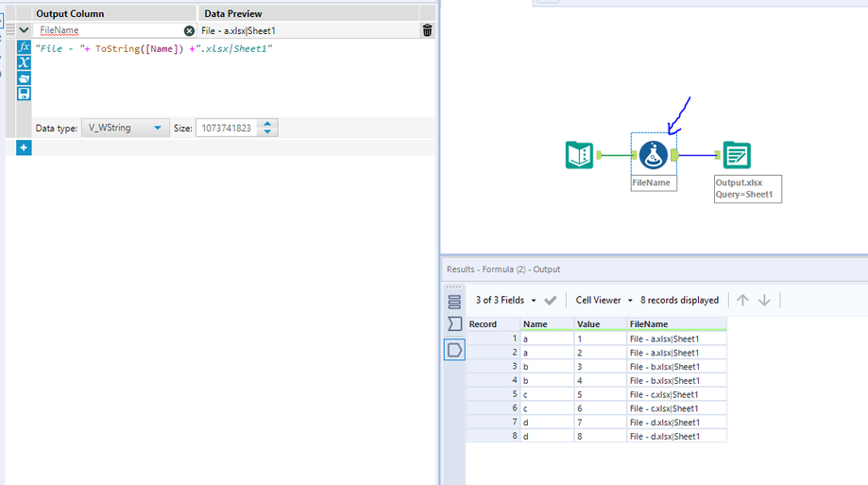Select Value cell containing 4
This screenshot has width=868, height=485.
600,381
